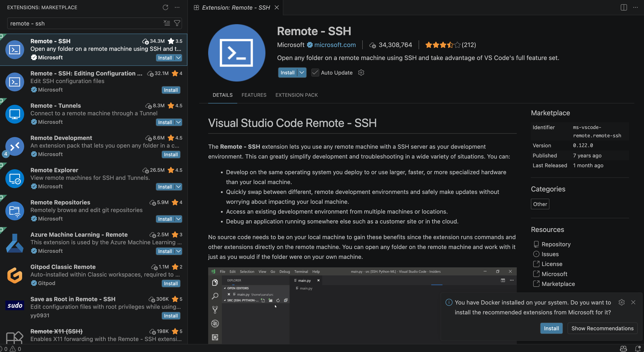Click the '1 month ago' last released value
Viewport: 644px width, 352px height.
[x=588, y=165]
